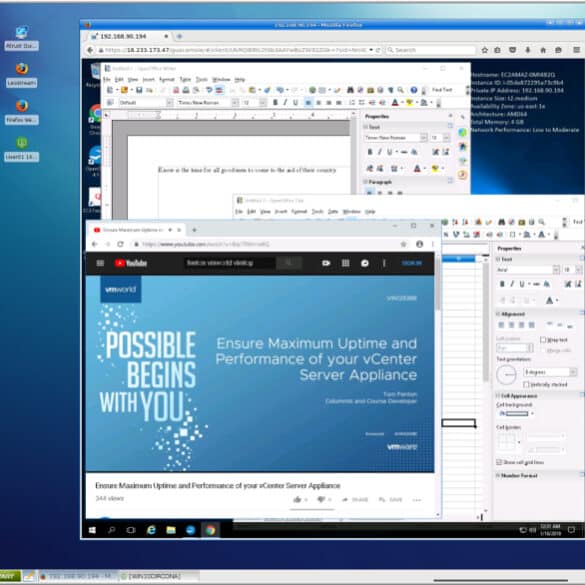Image resolution: width=585 pixels, height=585 pixels.
Task: Open the YouTube apps grid icon
Action: point(345,263)
